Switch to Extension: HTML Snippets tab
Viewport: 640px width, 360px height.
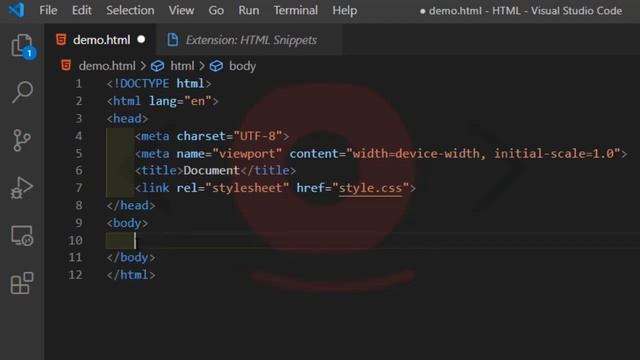[249, 40]
